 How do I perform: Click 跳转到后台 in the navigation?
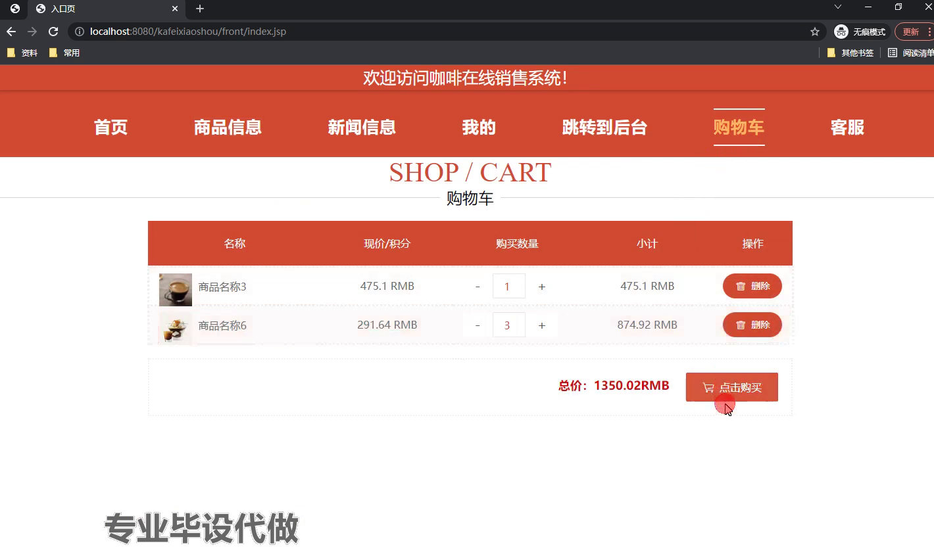[x=604, y=127]
